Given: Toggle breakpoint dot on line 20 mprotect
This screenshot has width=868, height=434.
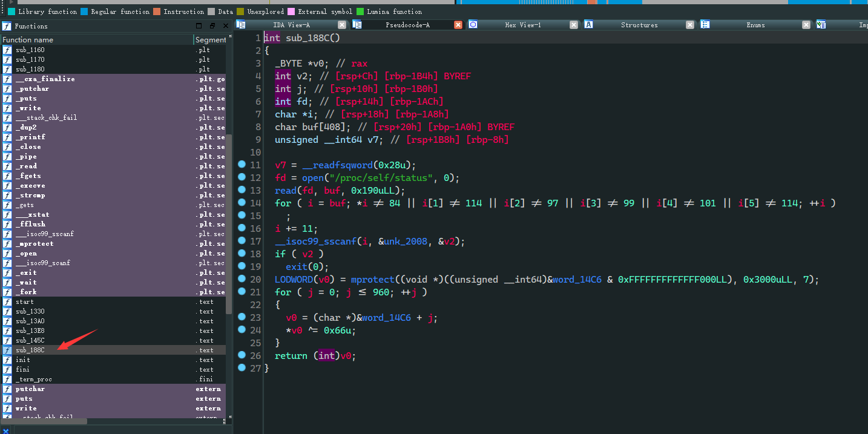Looking at the screenshot, I should 242,279.
